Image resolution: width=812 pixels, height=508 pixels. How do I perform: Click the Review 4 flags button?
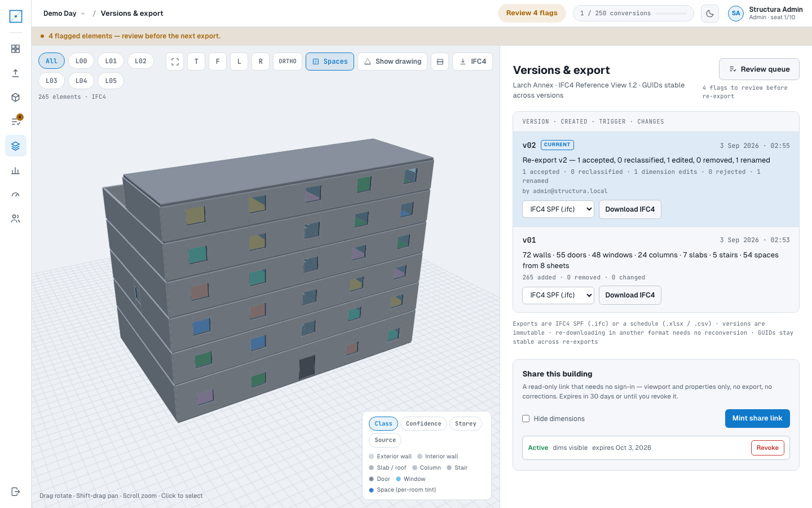click(x=532, y=14)
